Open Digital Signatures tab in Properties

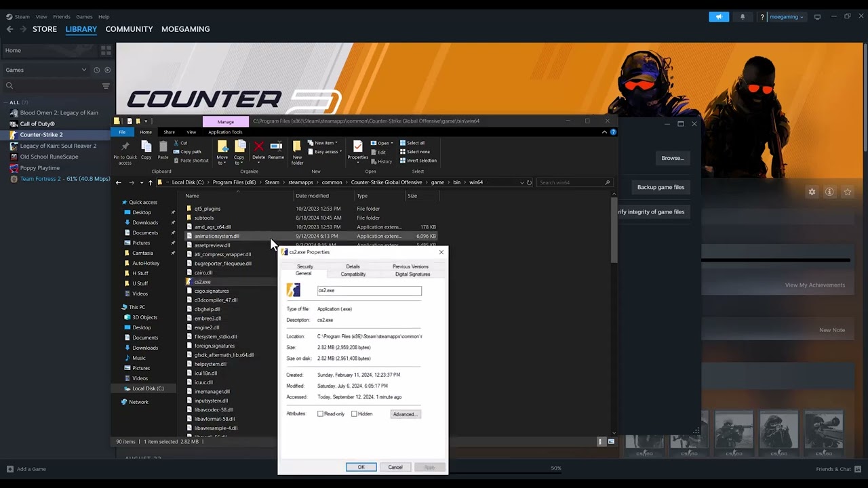[412, 274]
